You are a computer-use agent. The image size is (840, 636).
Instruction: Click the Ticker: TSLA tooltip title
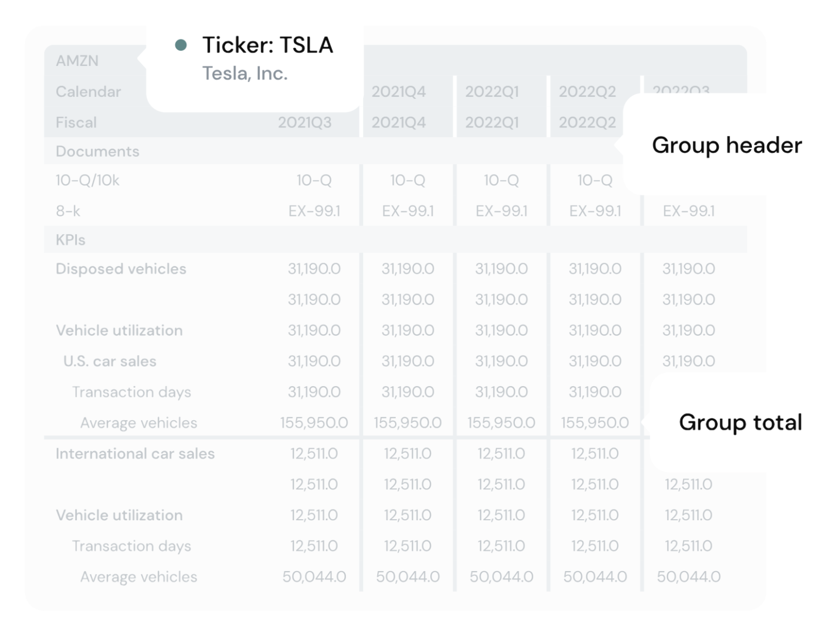tap(267, 45)
